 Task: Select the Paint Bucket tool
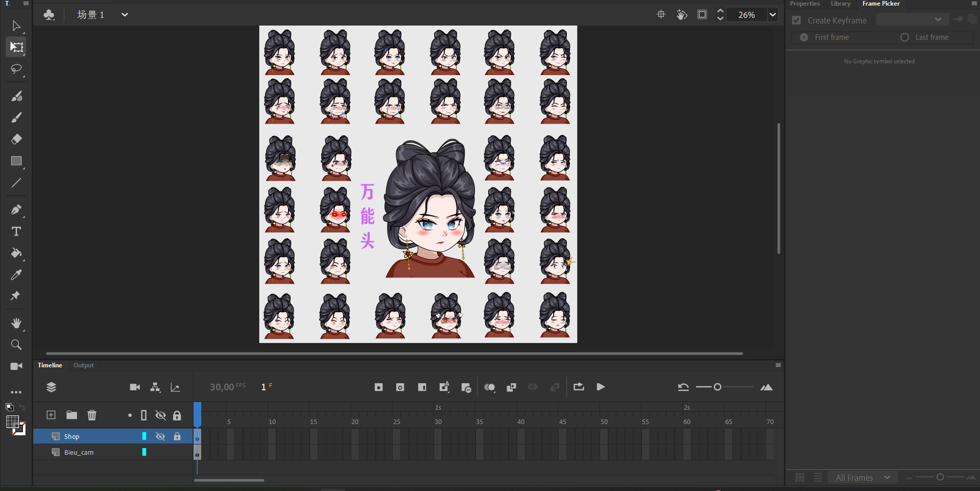[16, 253]
